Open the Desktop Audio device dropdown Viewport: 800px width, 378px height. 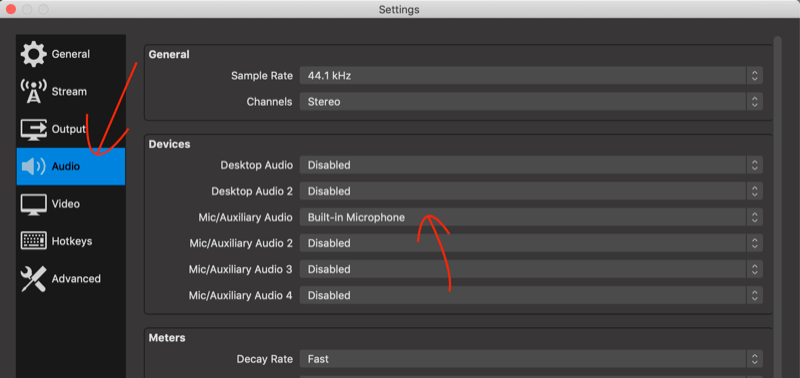coord(531,165)
